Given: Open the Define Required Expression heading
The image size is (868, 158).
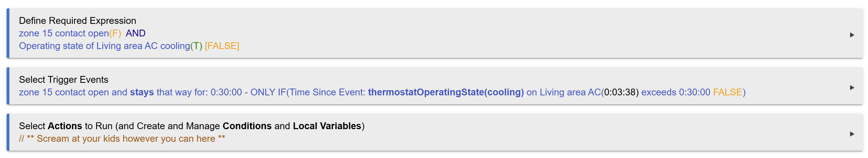Looking at the screenshot, I should point(77,21).
